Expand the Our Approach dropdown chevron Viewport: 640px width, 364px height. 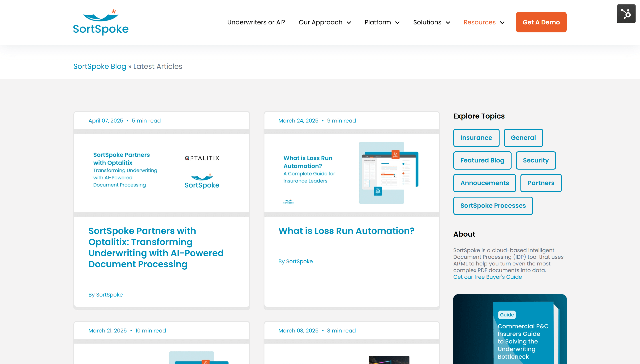click(x=349, y=23)
